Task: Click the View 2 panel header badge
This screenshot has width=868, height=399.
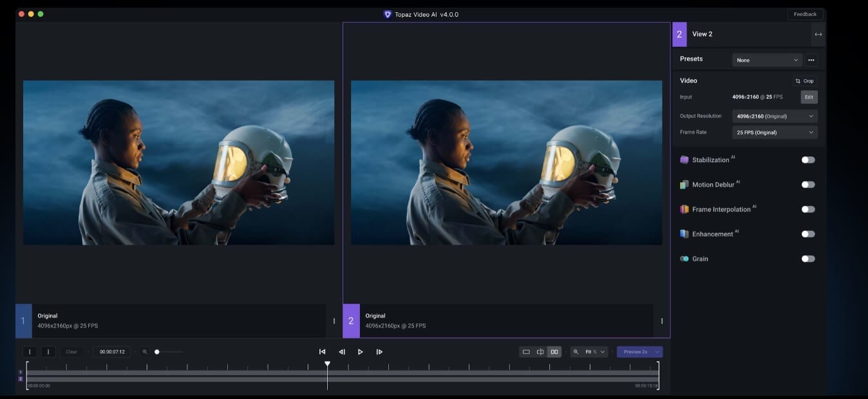Action: 679,34
